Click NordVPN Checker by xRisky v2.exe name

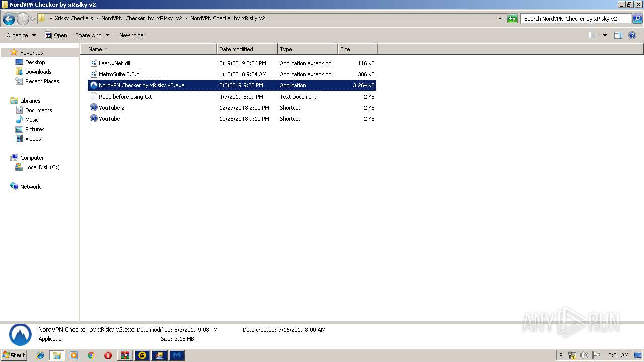click(141, 85)
